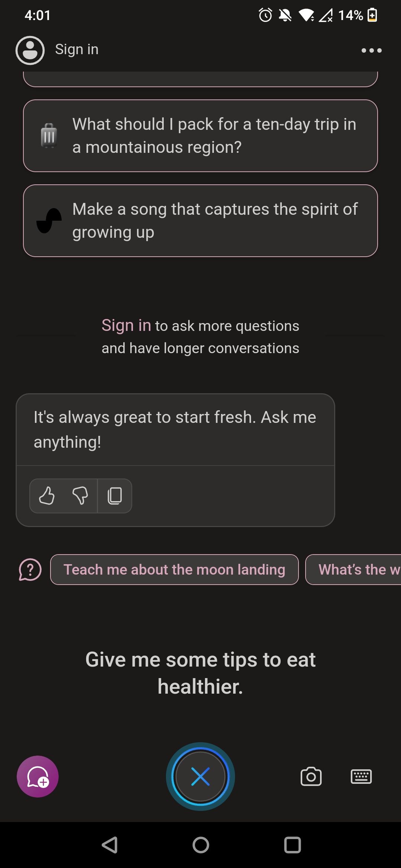Switch to keyboard text input
The width and height of the screenshot is (401, 868).
[x=361, y=776]
